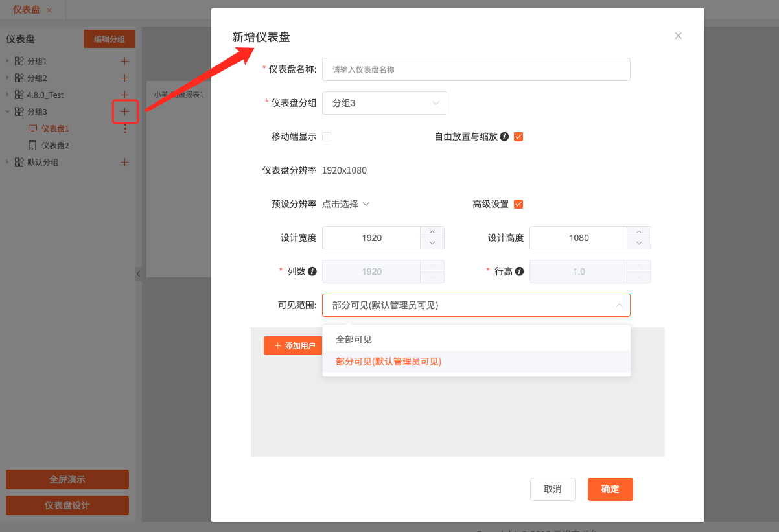Expand the 分组1 tree node

8,61
